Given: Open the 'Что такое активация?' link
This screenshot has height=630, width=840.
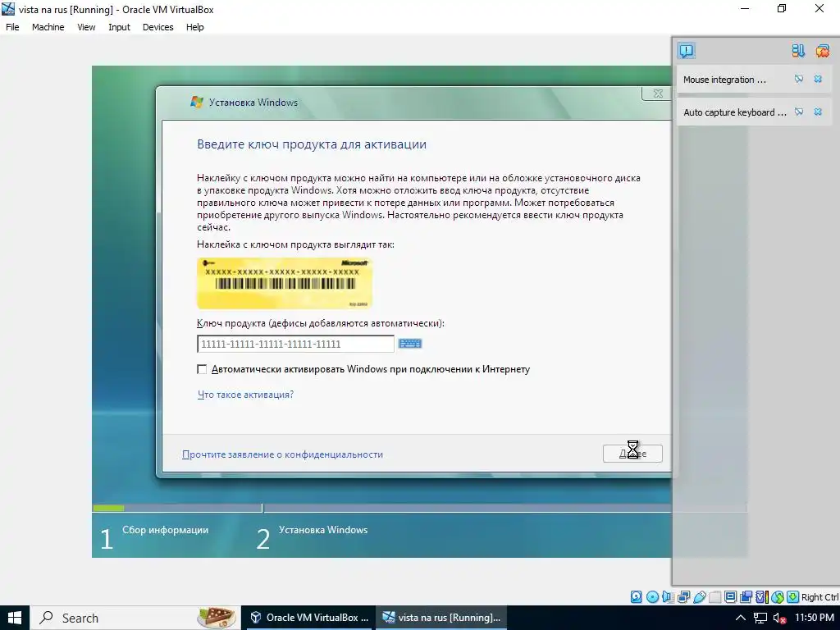Looking at the screenshot, I should click(245, 395).
